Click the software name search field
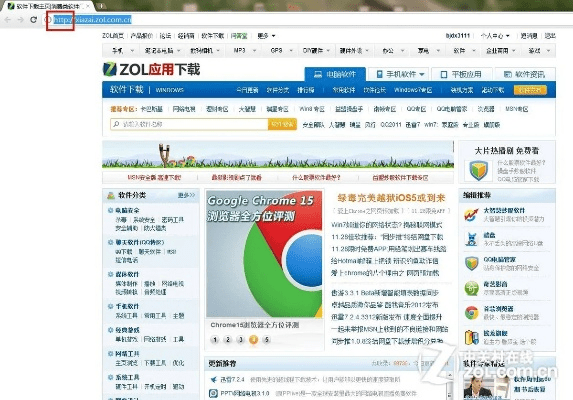The width and height of the screenshot is (573, 400). pyautogui.click(x=189, y=124)
